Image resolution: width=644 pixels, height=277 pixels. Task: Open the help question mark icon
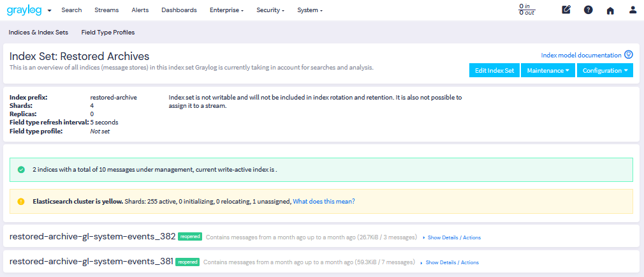pyautogui.click(x=588, y=10)
